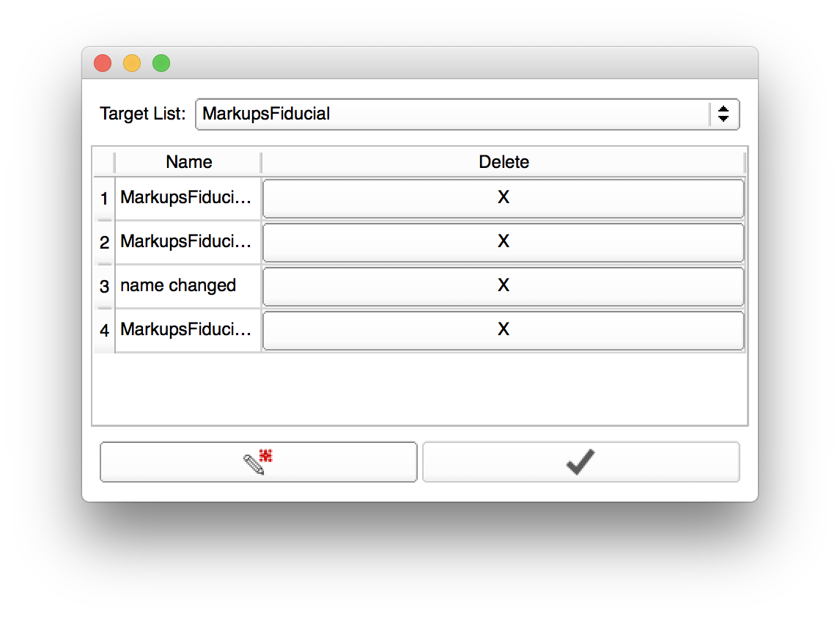Viewport: 840px width, 619px height.
Task: Delete fiducial in row 4 with X
Action: click(503, 330)
